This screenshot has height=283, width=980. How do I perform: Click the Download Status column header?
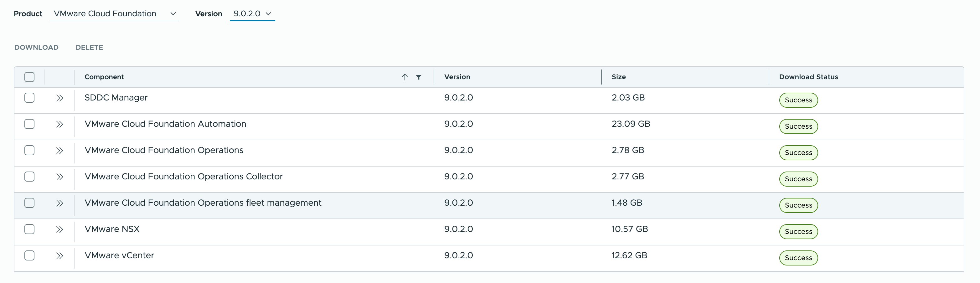coord(808,77)
